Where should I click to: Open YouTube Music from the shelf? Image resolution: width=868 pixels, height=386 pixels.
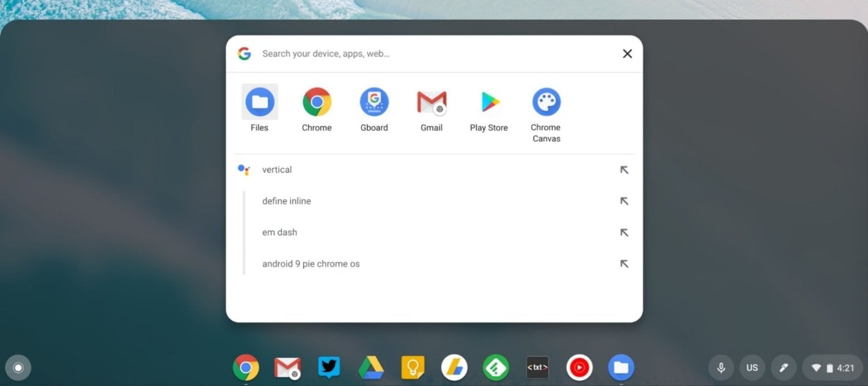pos(579,368)
